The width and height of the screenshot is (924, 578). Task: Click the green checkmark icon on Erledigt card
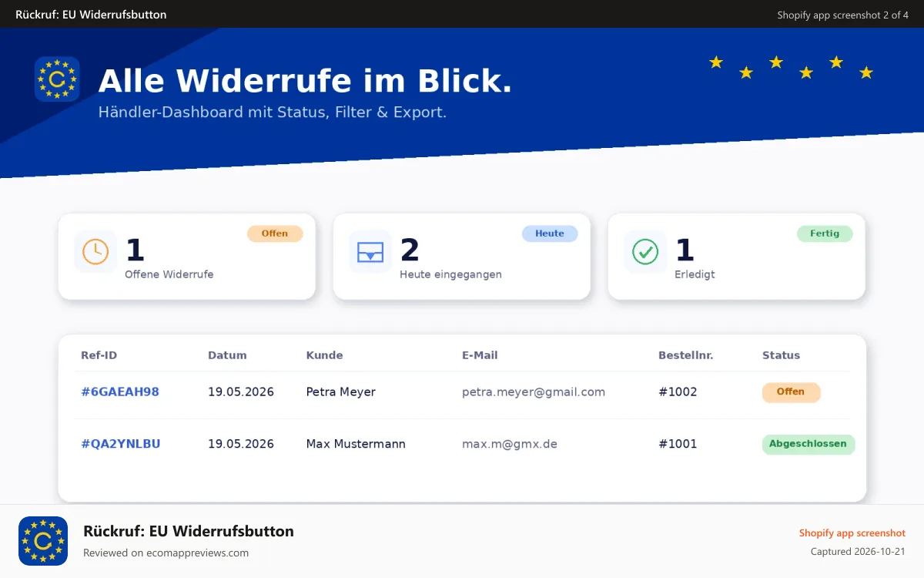(x=645, y=251)
